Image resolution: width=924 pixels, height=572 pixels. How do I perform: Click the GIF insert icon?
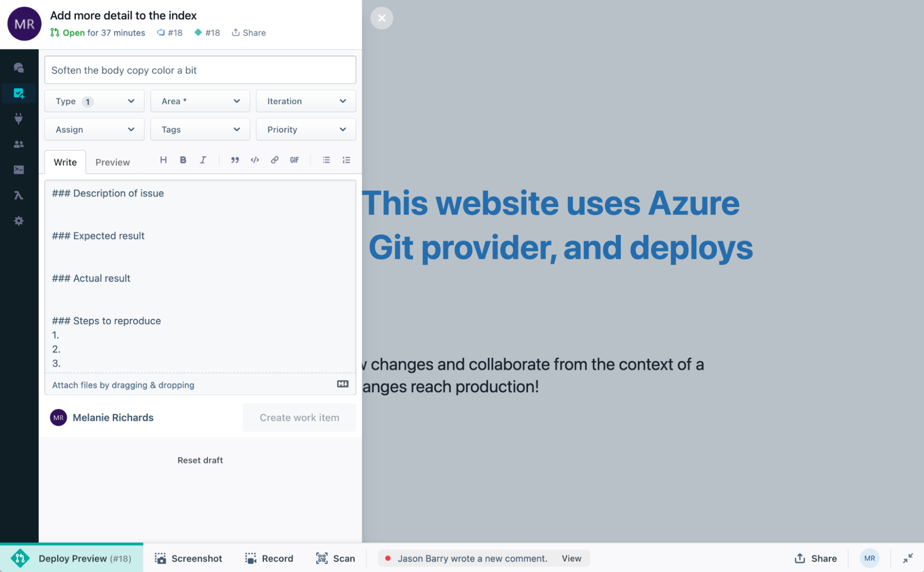294,160
